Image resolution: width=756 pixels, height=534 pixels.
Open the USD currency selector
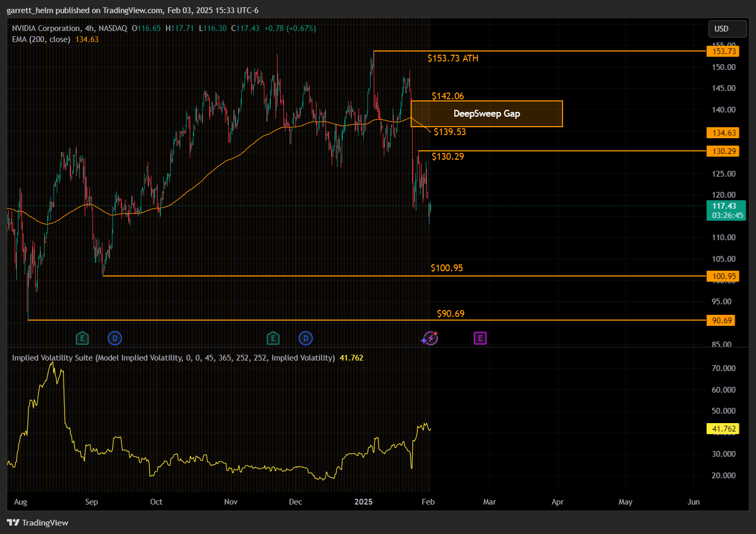[727, 29]
